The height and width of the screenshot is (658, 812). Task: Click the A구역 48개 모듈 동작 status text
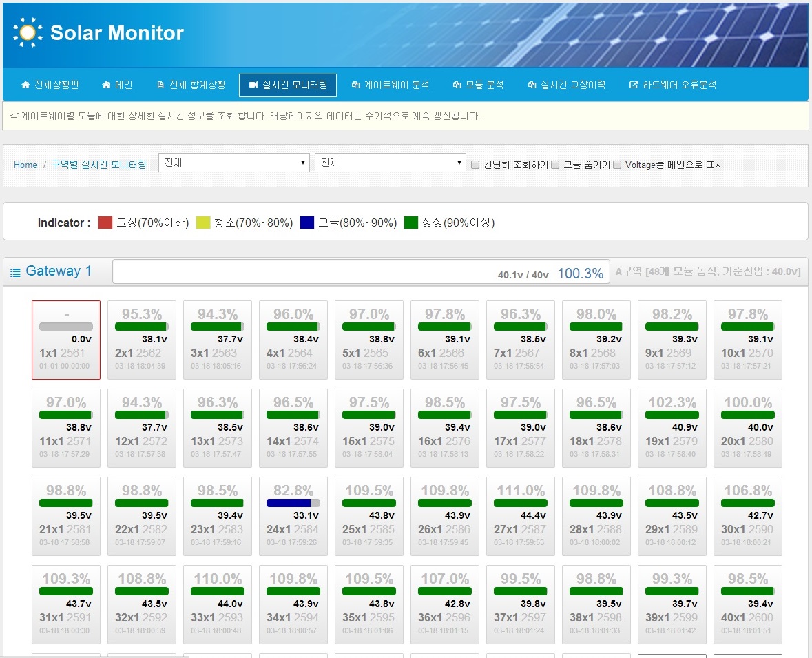click(707, 271)
